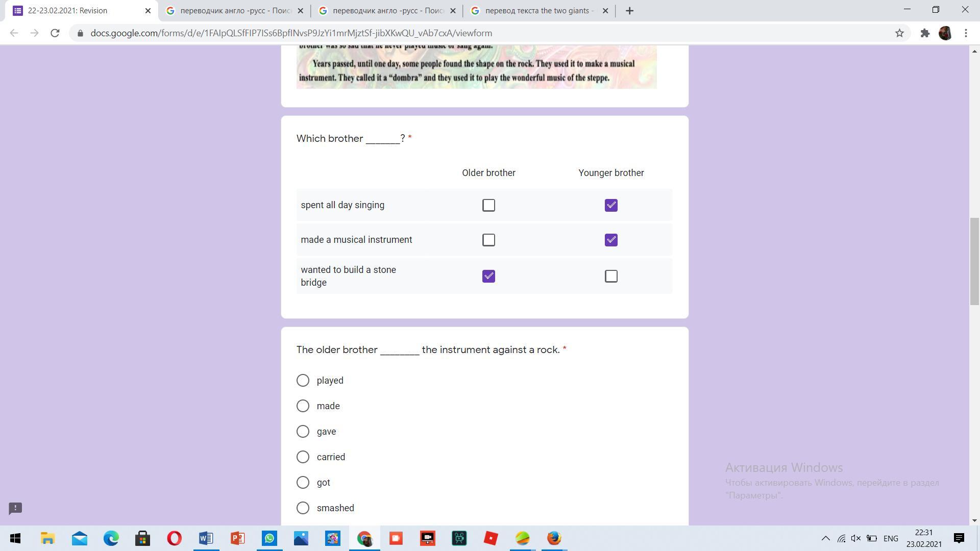980x551 pixels.
Task: Open a new browser tab
Action: coord(629,11)
